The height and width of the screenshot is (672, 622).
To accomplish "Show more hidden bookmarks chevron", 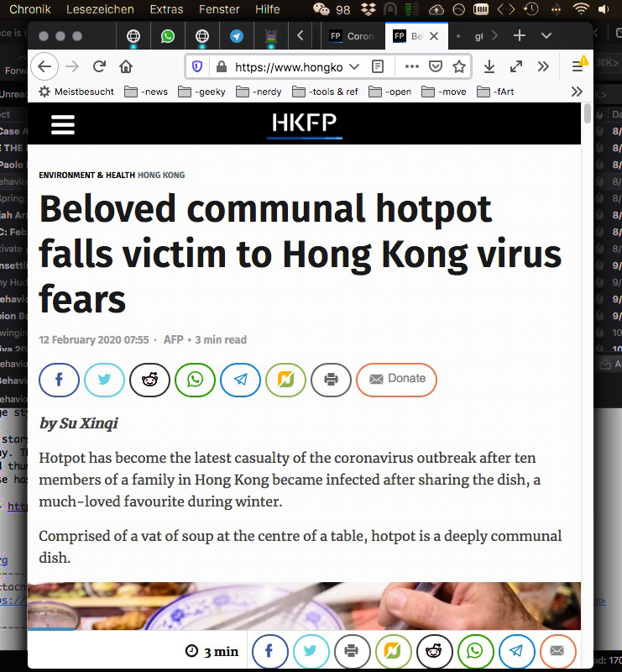I will (577, 92).
